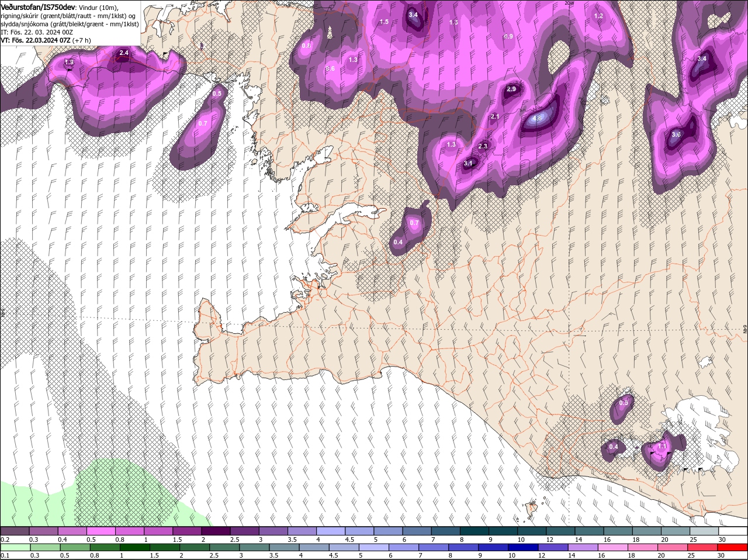Image resolution: width=748 pixels, height=560 pixels.
Task: Click the 0.1 label on rain legend
Action: coord(5,555)
